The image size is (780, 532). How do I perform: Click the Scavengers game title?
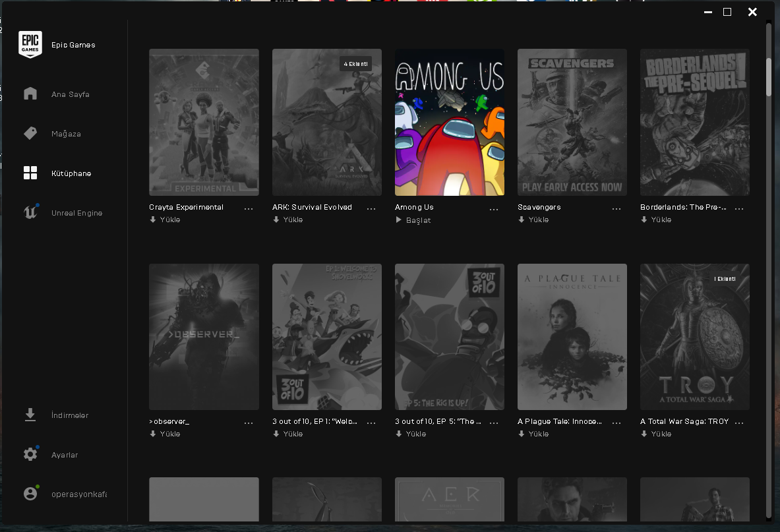point(539,208)
